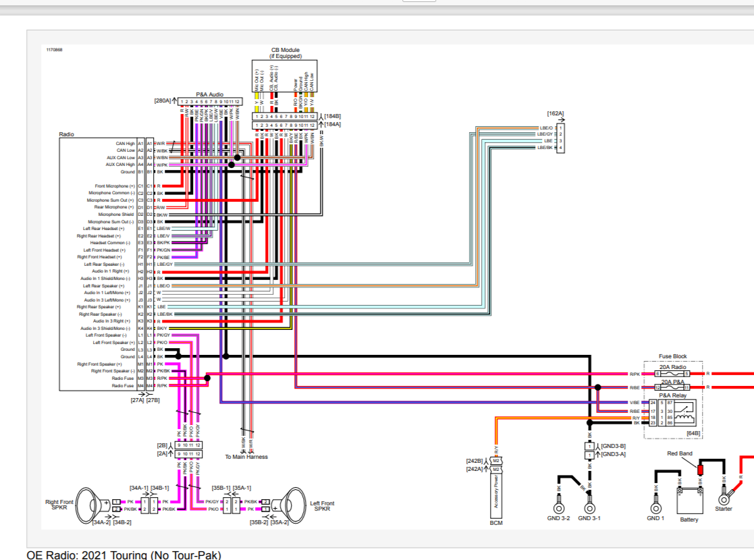Click the [GND3-B] connector pin

click(589, 446)
